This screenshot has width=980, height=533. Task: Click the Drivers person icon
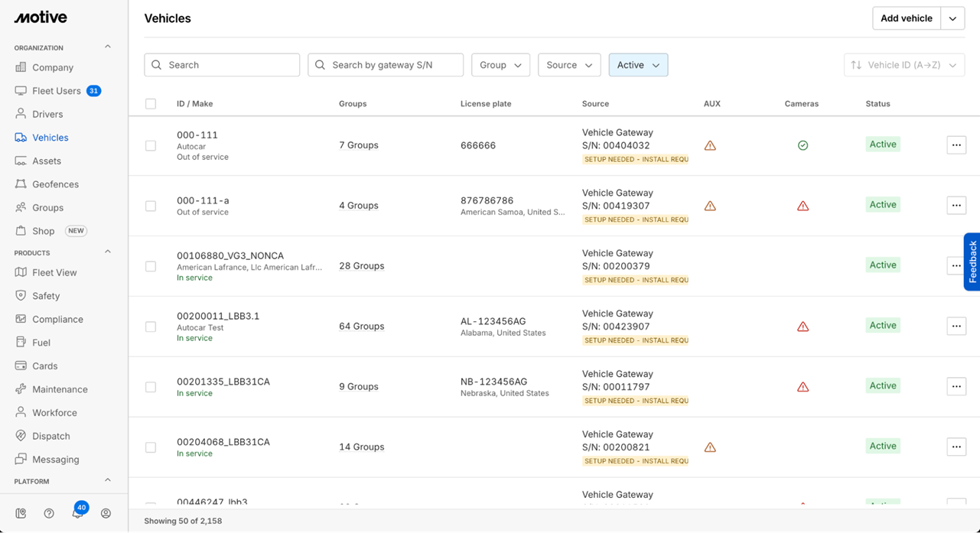tap(21, 114)
